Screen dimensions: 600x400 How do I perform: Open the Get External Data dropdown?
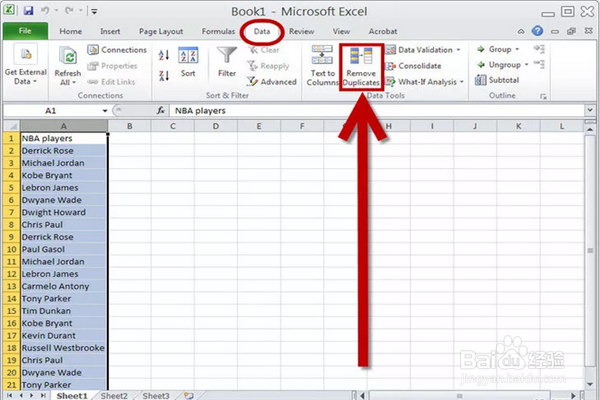click(25, 65)
